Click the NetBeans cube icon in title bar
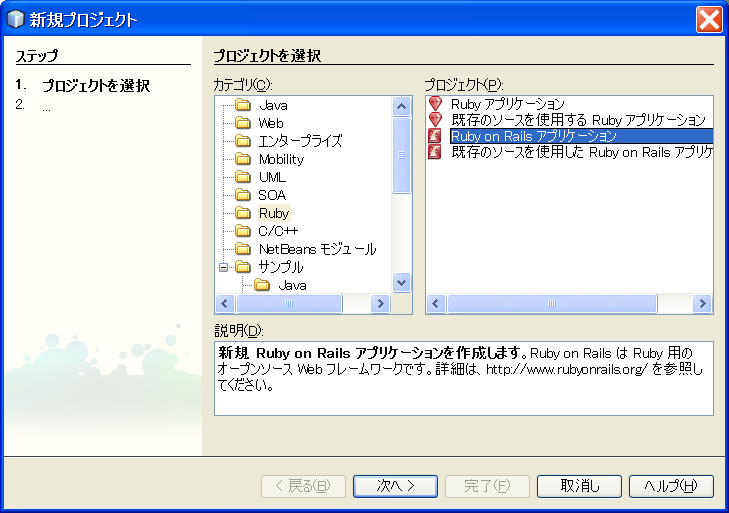This screenshot has width=729, height=513. [15, 20]
